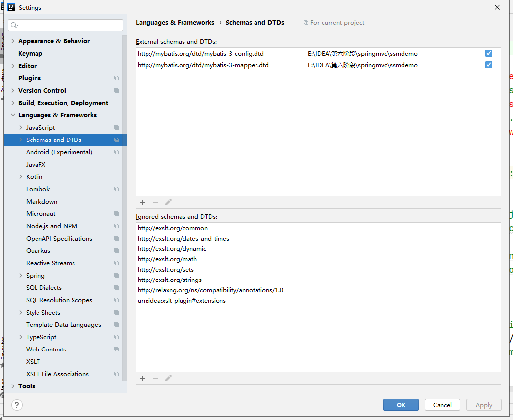Focus the settings search field
Screen dimensions: 513x420
pyautogui.click(x=66, y=25)
